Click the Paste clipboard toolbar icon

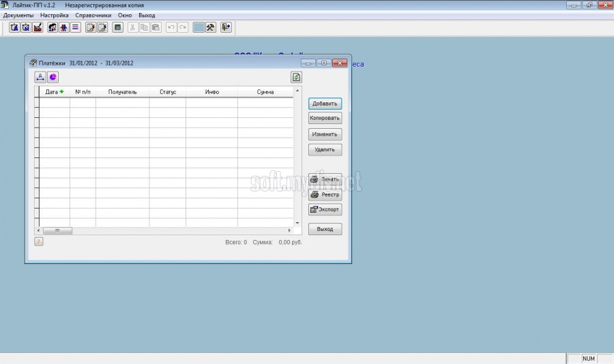coord(156,27)
